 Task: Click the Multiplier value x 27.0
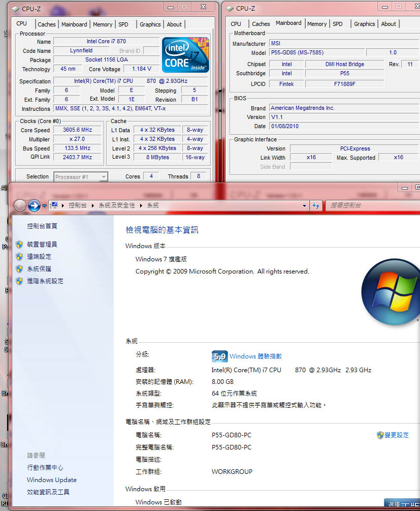78,139
